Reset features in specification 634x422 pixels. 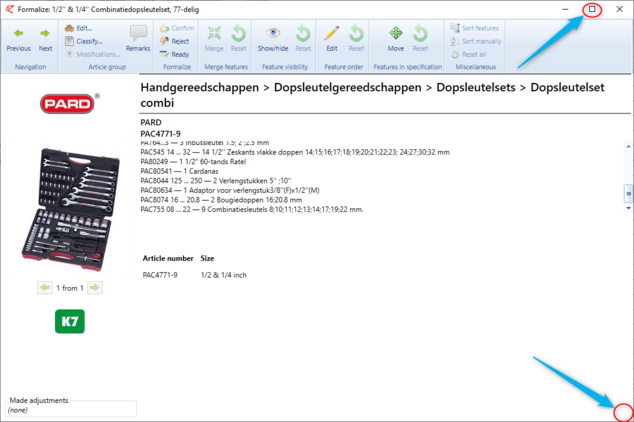[420, 39]
